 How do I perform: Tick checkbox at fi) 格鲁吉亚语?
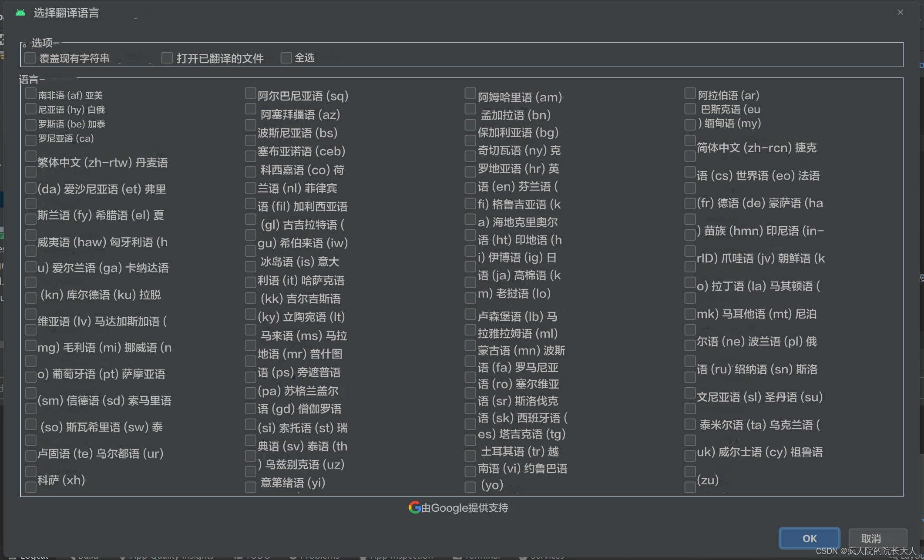(470, 203)
